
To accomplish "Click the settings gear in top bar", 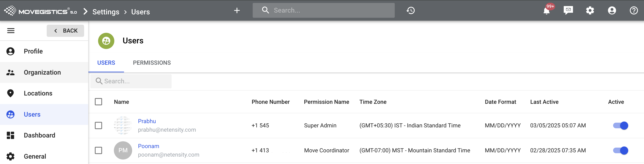I will point(590,11).
